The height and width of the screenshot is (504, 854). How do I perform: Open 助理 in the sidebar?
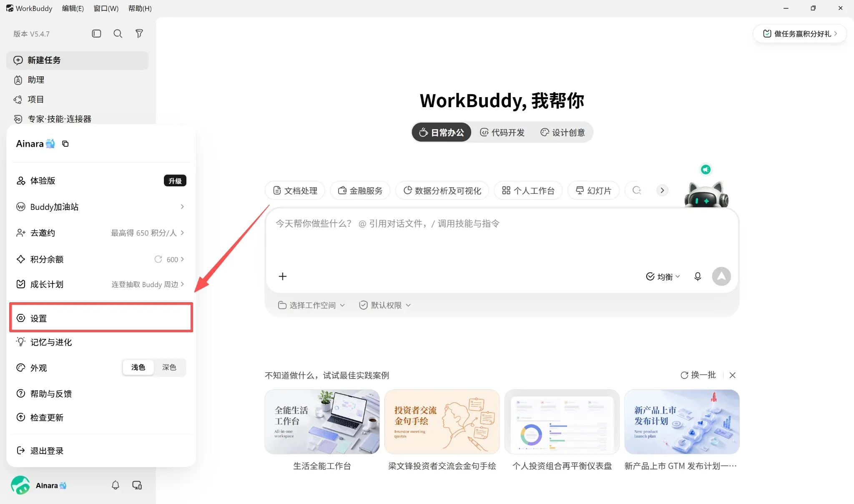(x=78, y=80)
